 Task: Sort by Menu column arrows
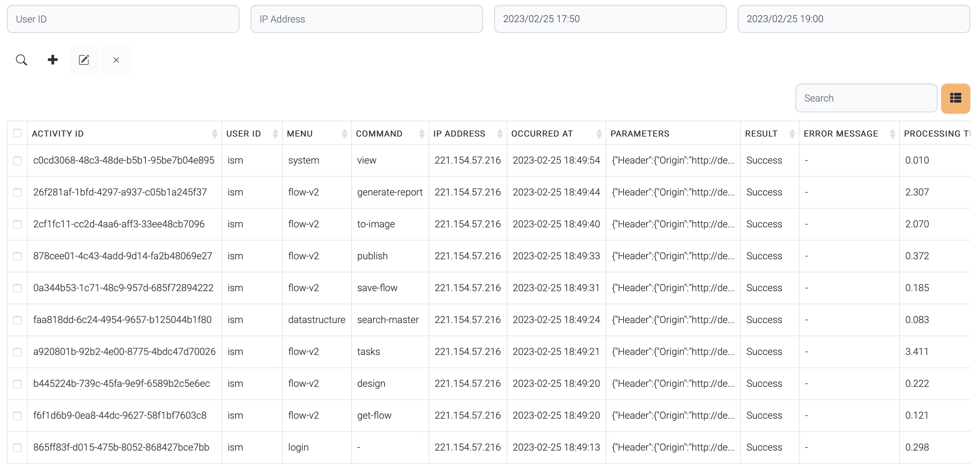pyautogui.click(x=344, y=134)
